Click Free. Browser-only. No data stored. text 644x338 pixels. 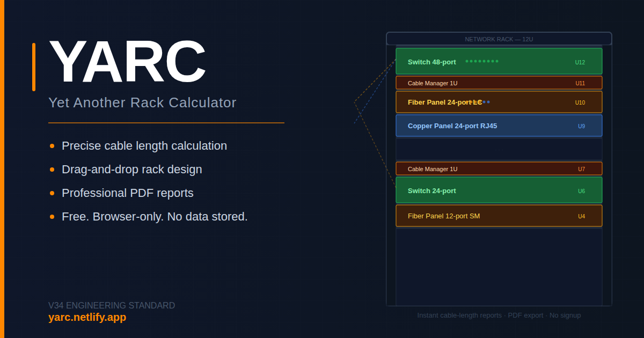click(155, 217)
